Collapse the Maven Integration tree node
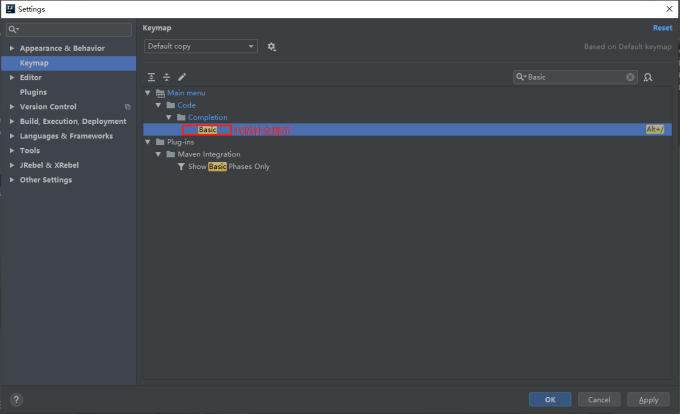This screenshot has height=415, width=681. point(158,154)
